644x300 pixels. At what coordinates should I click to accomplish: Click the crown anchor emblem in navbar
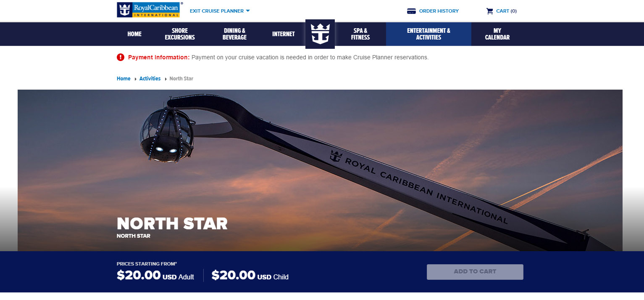pyautogui.click(x=320, y=34)
